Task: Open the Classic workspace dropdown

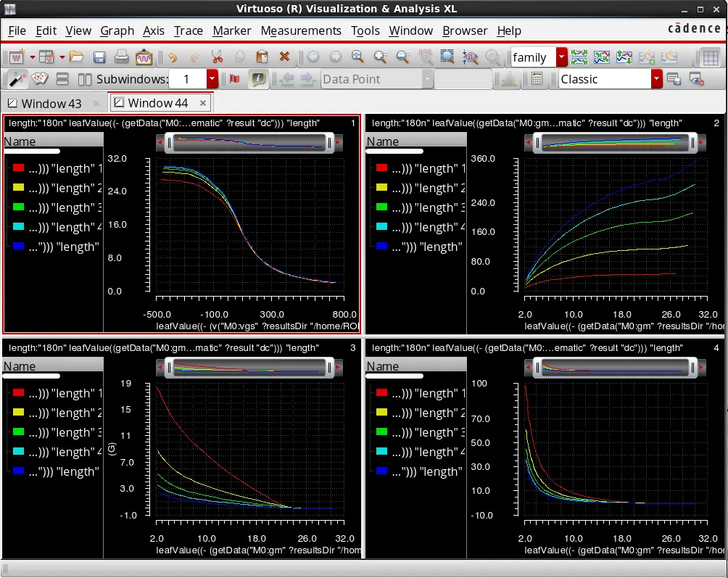Action: coord(656,79)
